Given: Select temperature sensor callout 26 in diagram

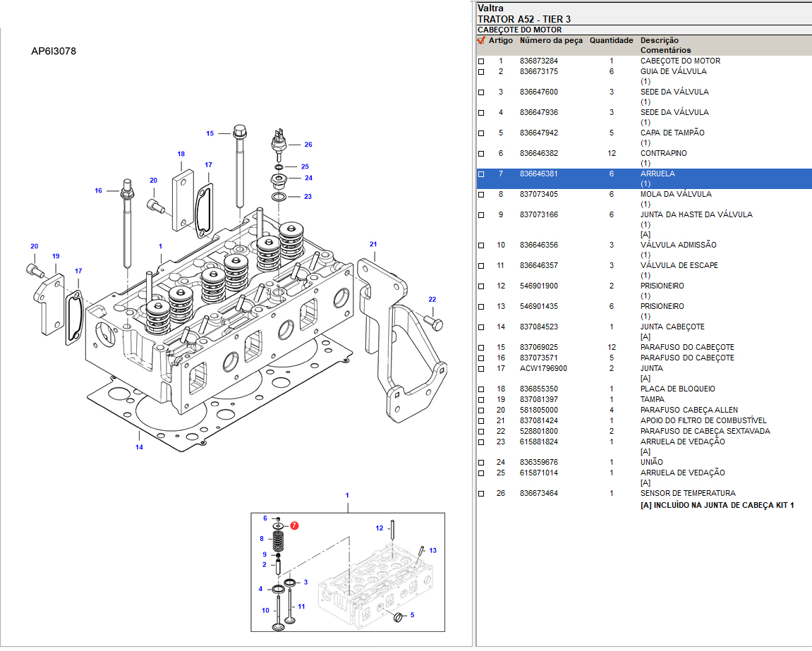Looking at the screenshot, I should pos(308,145).
